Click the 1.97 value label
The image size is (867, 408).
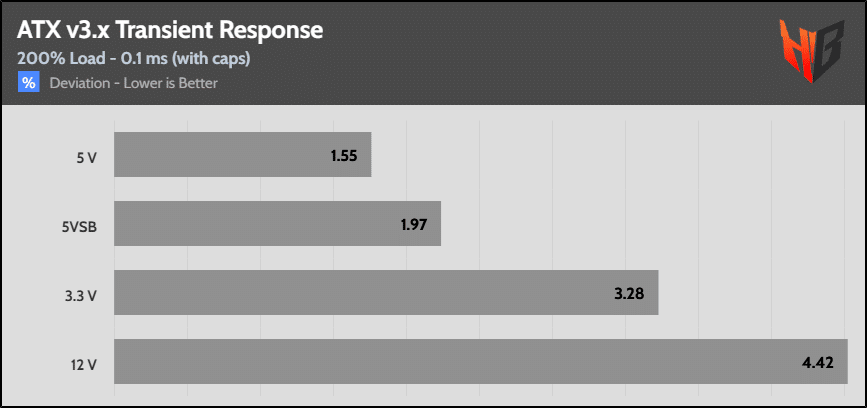point(414,225)
